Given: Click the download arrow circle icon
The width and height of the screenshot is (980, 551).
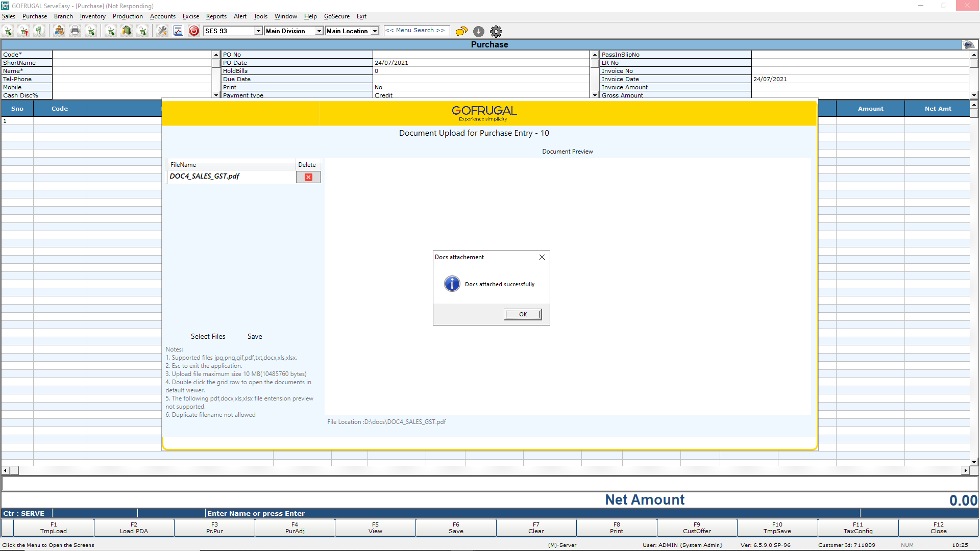Looking at the screenshot, I should point(478,31).
